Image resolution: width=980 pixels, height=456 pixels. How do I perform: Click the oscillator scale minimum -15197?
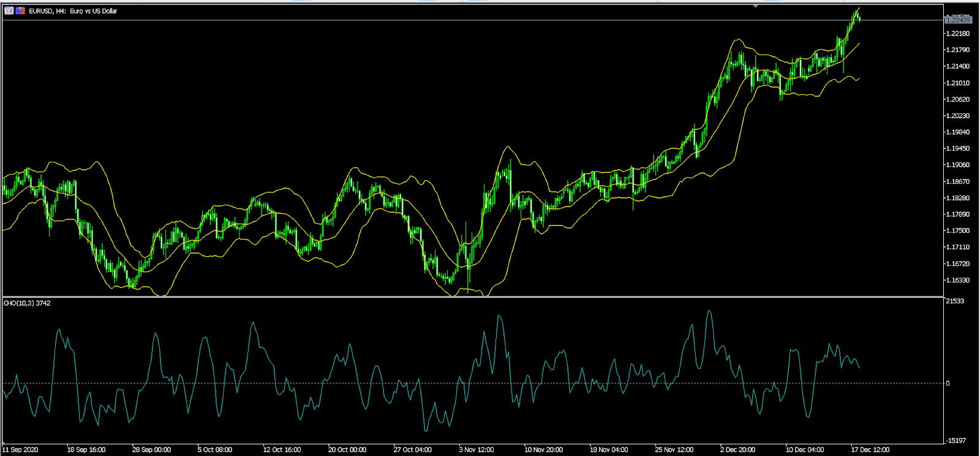pyautogui.click(x=956, y=440)
